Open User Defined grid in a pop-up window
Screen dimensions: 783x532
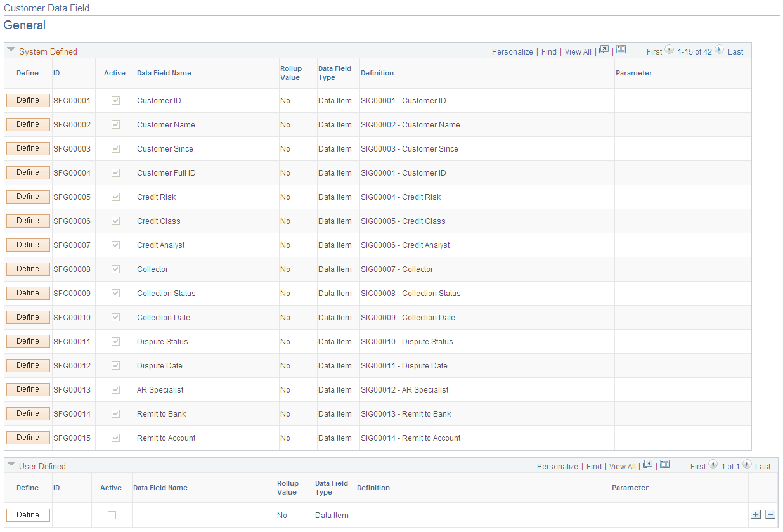647,464
